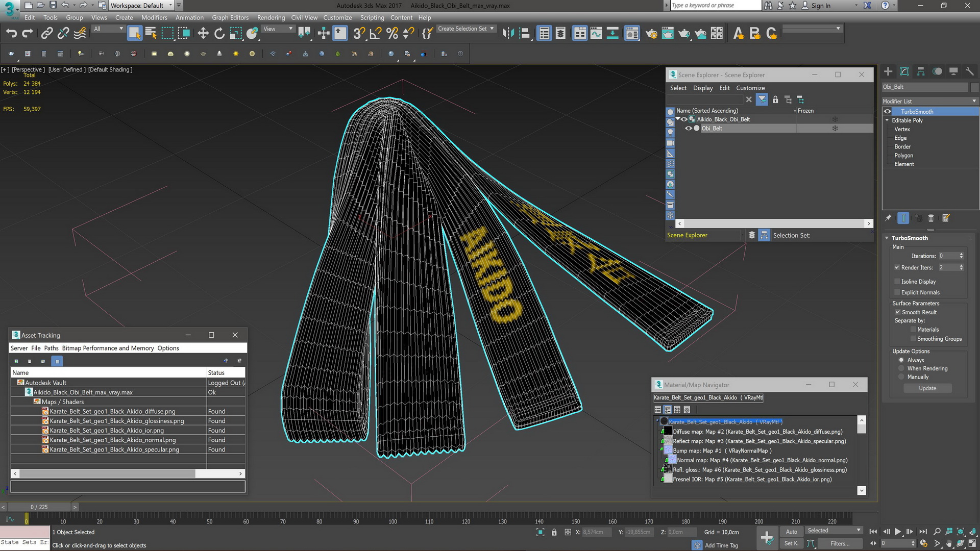Click the Redo arrow icon
Screen dimensions: 980x551
pos(28,34)
